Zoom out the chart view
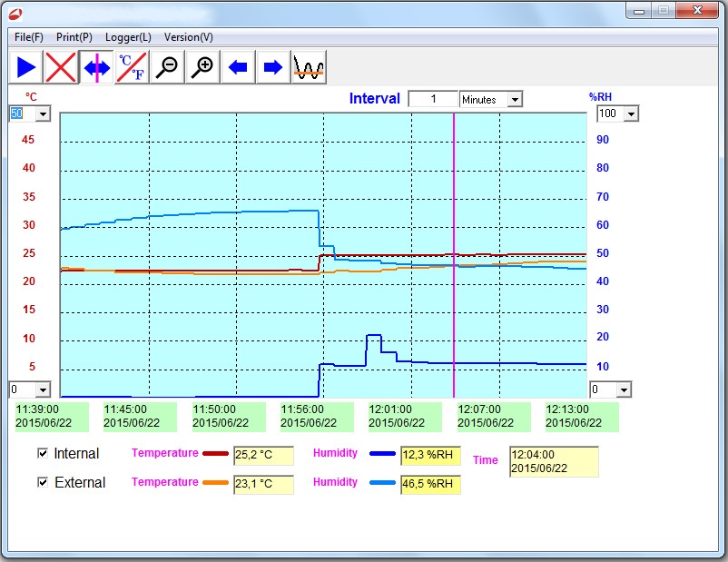Image resolution: width=728 pixels, height=562 pixels. coord(167,67)
